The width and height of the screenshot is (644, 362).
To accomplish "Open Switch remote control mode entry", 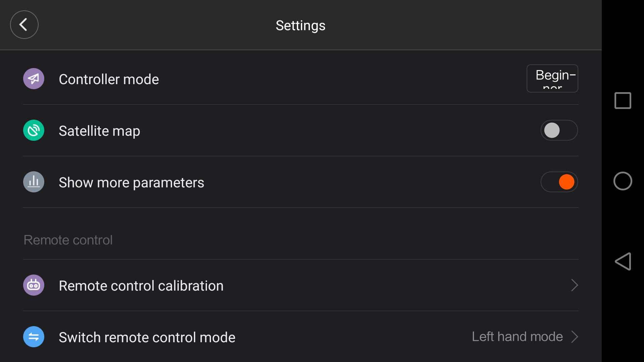I will tap(147, 338).
